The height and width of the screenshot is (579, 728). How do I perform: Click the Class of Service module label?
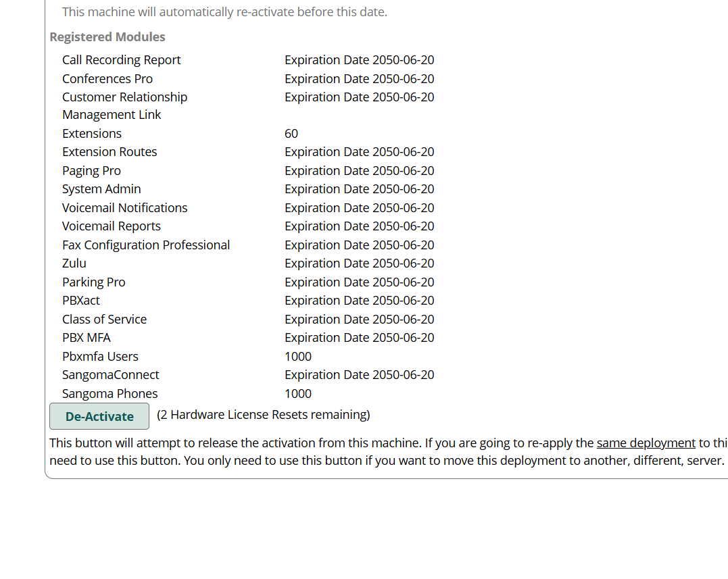click(104, 320)
